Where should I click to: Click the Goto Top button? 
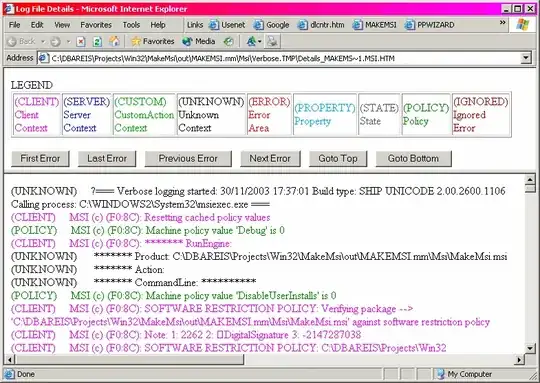[338, 158]
